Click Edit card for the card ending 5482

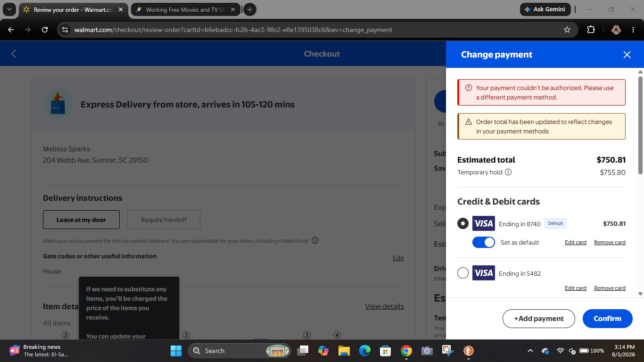[x=576, y=288]
